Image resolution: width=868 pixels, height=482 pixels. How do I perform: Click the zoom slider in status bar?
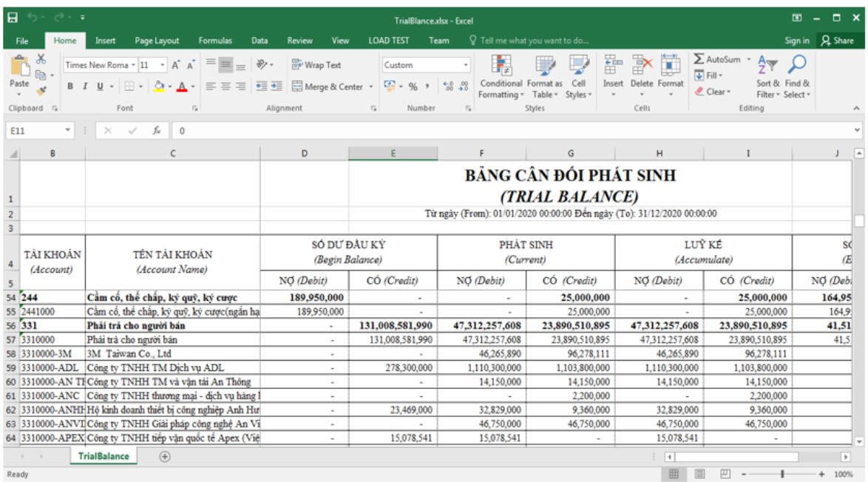click(782, 474)
